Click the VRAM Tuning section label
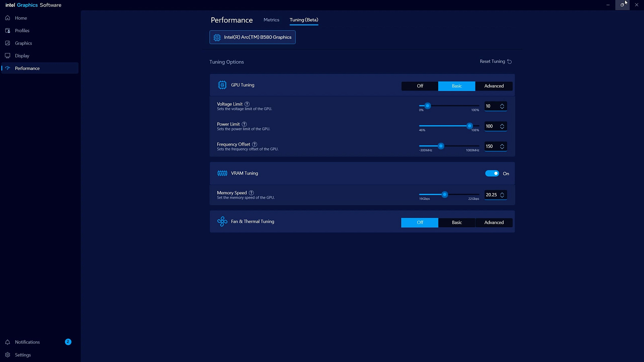The width and height of the screenshot is (644, 362). [x=244, y=173]
